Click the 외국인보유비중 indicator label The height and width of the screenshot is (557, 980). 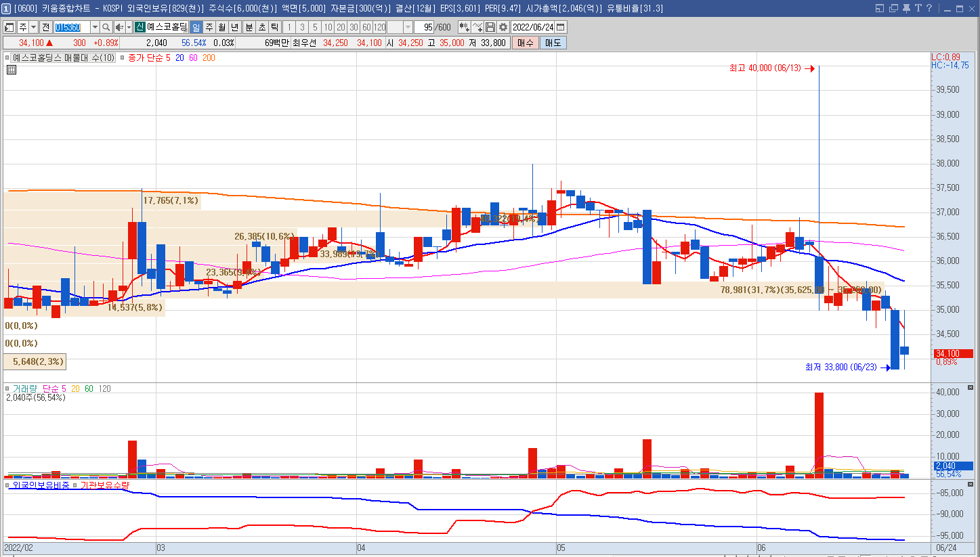[41, 485]
